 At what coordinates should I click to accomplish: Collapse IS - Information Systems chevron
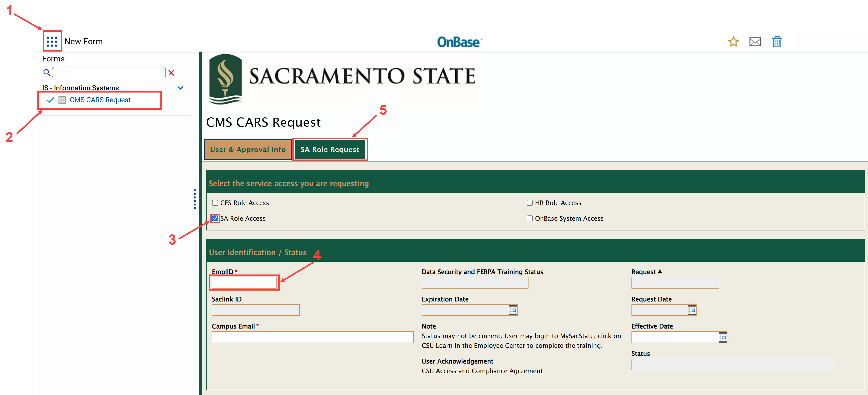pyautogui.click(x=180, y=88)
